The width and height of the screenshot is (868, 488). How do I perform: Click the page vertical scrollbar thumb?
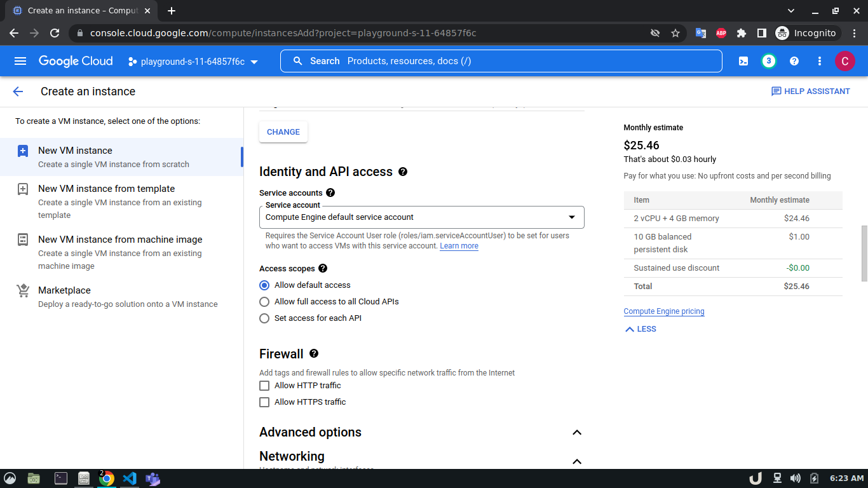tap(864, 254)
